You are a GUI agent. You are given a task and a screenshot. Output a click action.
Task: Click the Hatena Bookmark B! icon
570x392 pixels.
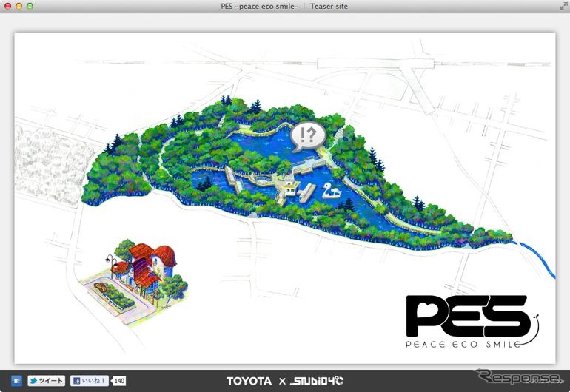(x=16, y=381)
